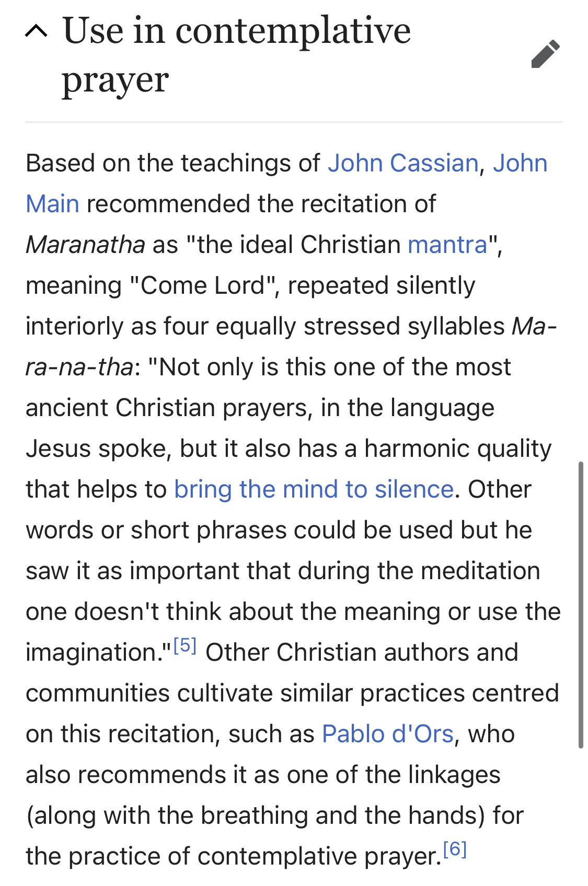Screen dimensions: 588x886
Task: Click the italic ra-na-tha syllables text
Action: pyautogui.click(x=80, y=367)
